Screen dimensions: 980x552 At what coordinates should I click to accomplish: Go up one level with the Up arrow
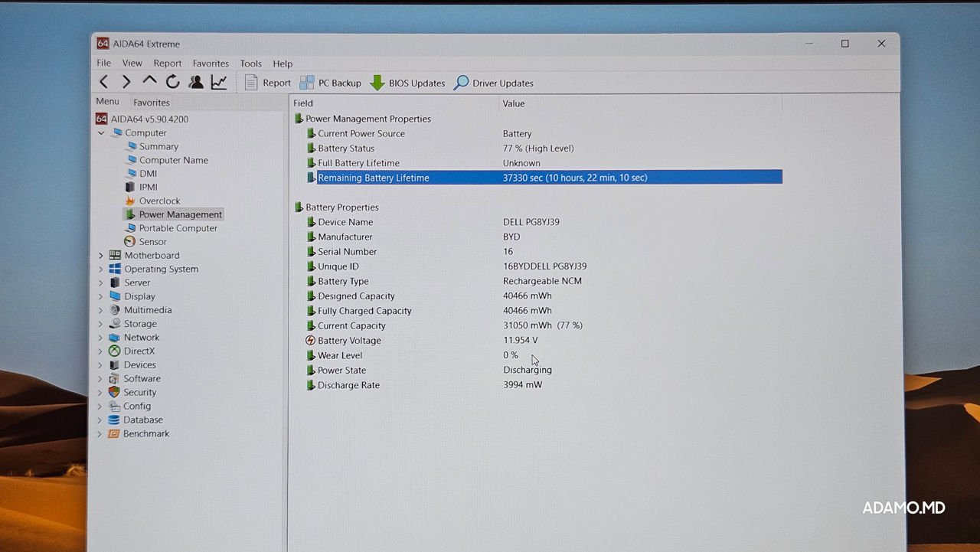149,80
